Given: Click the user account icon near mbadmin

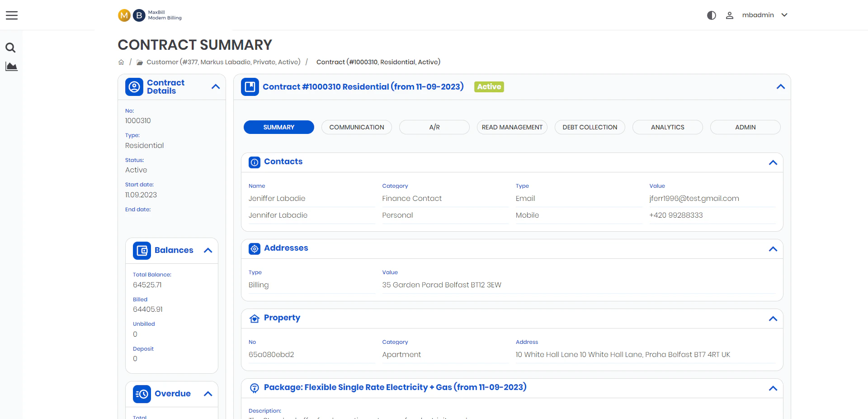Looking at the screenshot, I should coord(729,15).
